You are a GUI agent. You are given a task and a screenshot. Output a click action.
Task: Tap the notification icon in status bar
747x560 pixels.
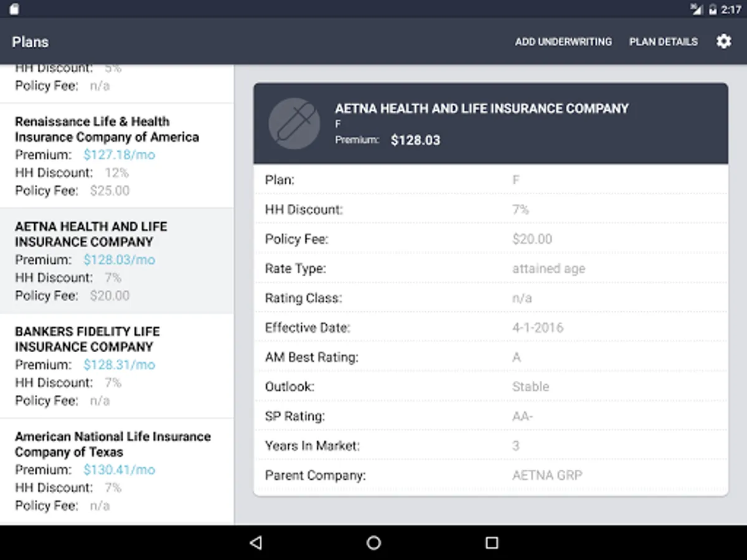pos(14,9)
